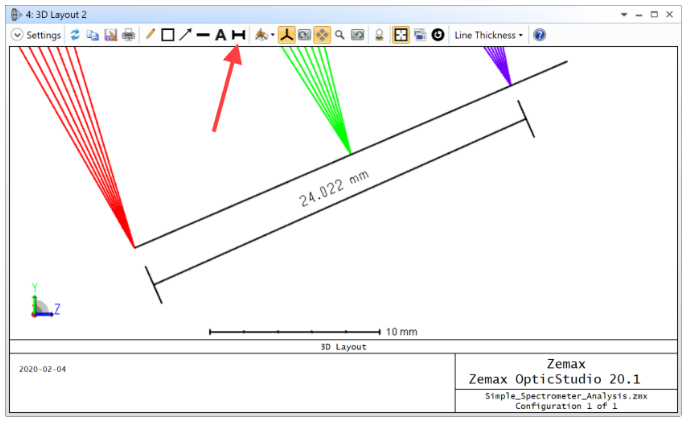This screenshot has height=425, width=688.
Task: Open the window options arrow in the title bar
Action: (624, 14)
